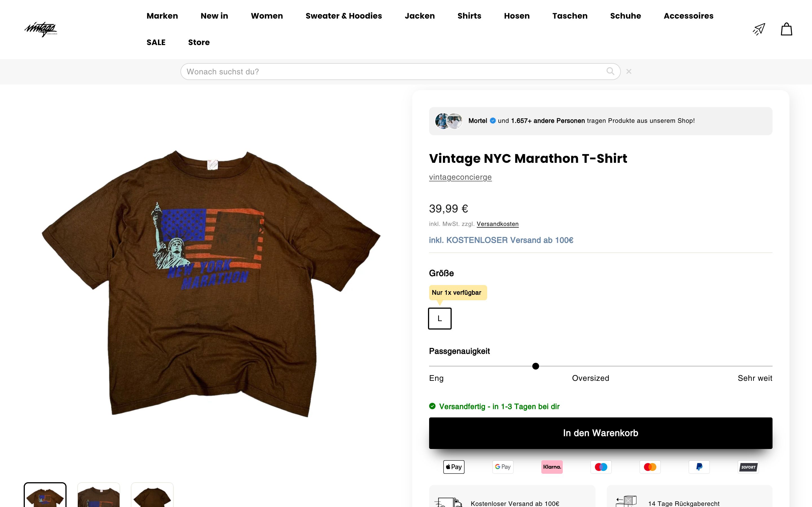Pick Klarna as payment provider
Screen dimensions: 812x507
(552, 467)
